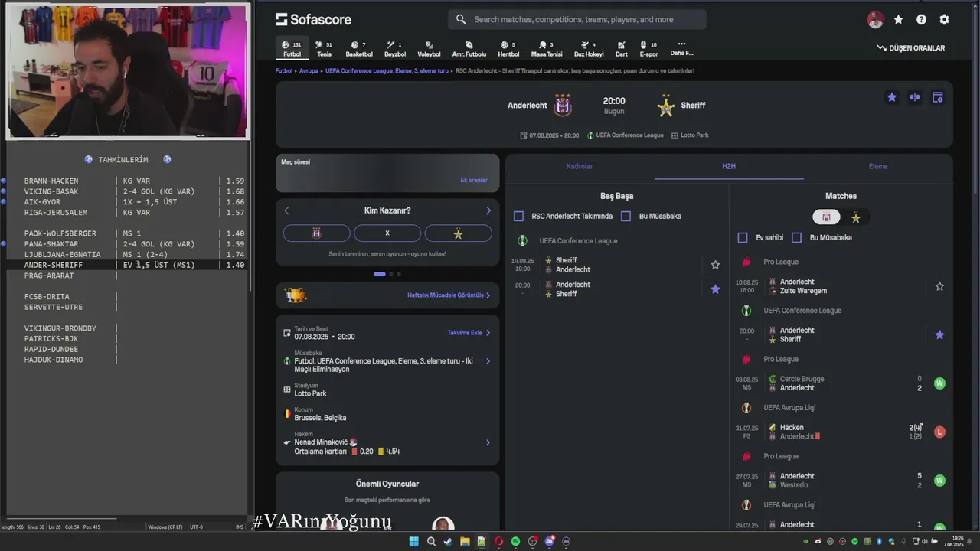
Task: Unfavorite the 20:00 Anderlecht-Sheriff match in Baş Başa
Action: click(715, 289)
